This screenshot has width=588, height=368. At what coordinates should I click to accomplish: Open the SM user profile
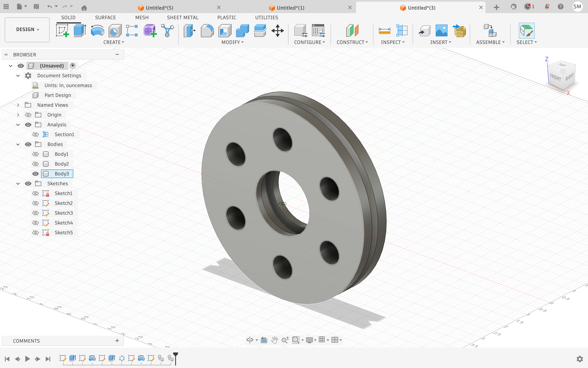(x=577, y=7)
